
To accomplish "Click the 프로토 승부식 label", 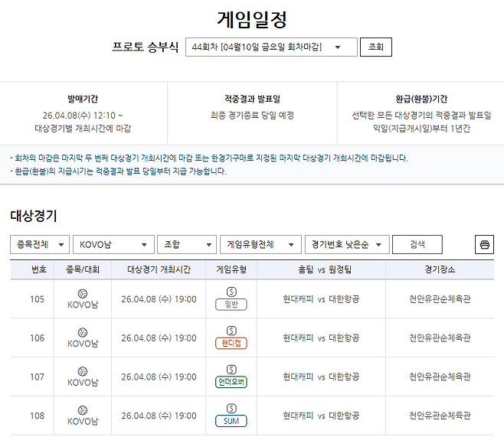I will pyautogui.click(x=145, y=47).
